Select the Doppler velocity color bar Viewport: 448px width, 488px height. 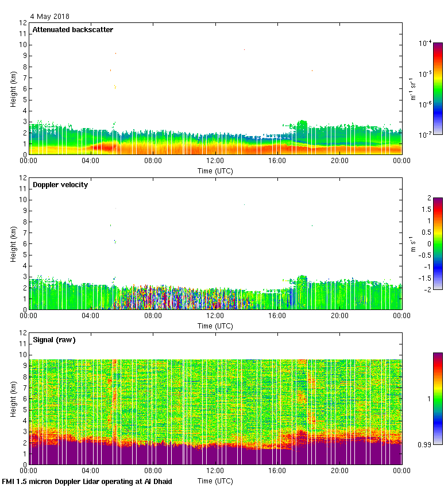coord(438,243)
